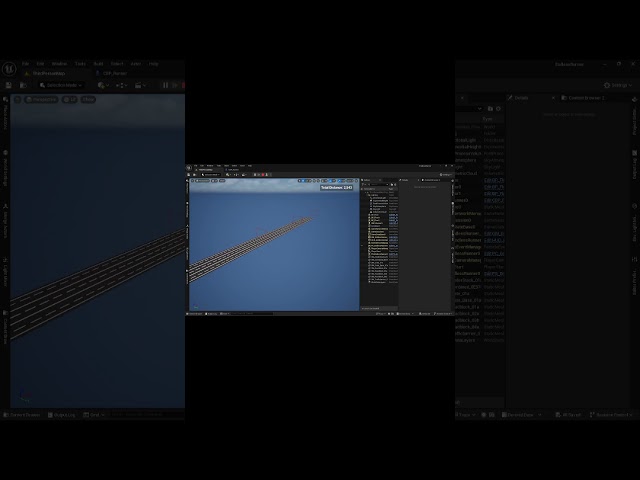Viewport: 640px width, 480px height.
Task: Open the Tools menu
Action: pos(80,64)
